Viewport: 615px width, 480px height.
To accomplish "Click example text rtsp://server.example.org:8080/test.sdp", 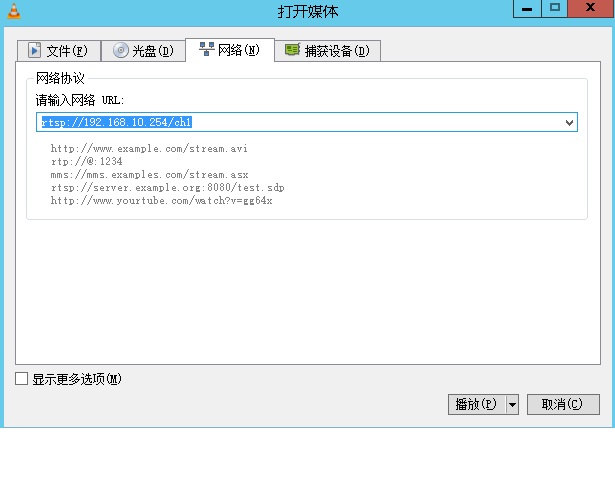I will click(x=167, y=187).
